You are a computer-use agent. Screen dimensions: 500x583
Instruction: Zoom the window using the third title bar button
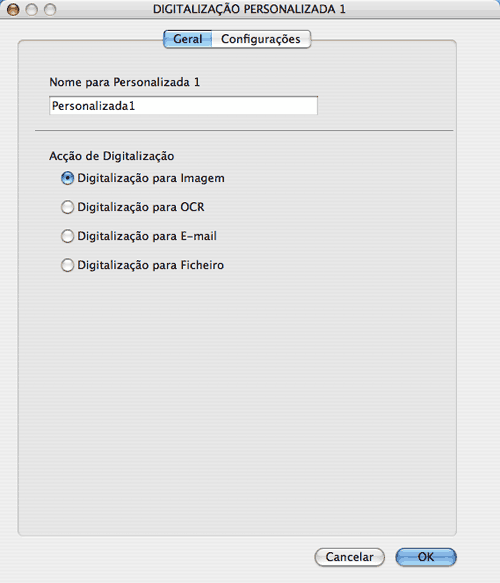[x=50, y=9]
